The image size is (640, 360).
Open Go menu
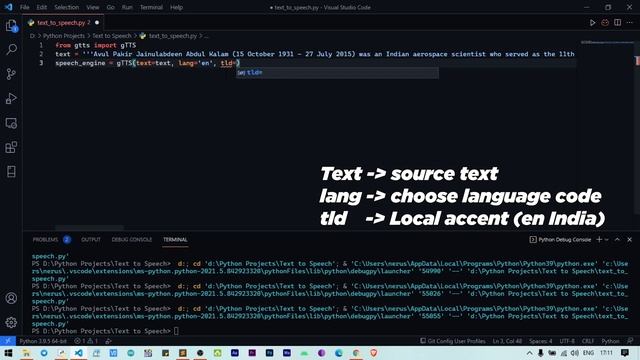(111, 7)
